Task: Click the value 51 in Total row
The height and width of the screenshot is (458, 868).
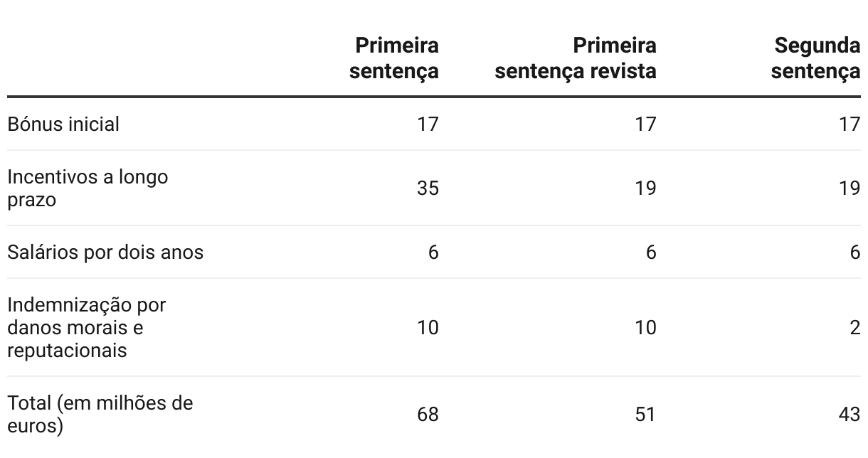Action: 646,414
